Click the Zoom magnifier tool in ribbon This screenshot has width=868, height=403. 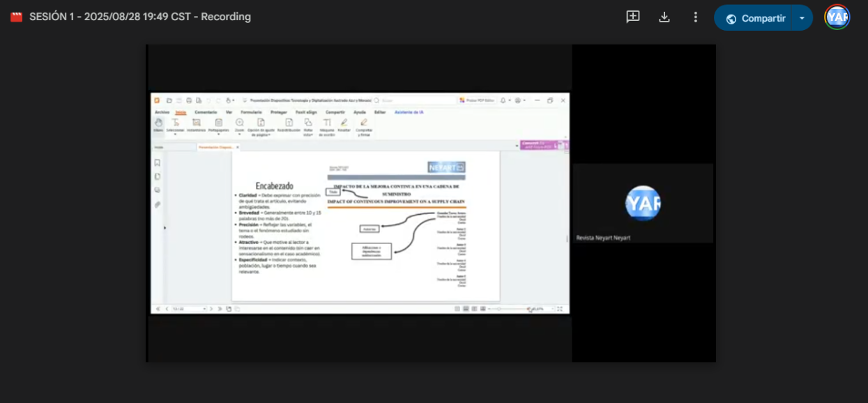pos(239,124)
